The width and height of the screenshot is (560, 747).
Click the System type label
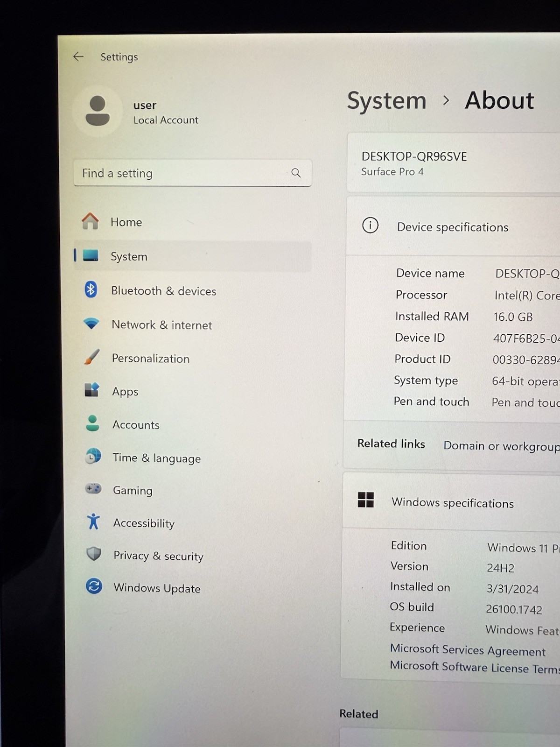point(426,380)
